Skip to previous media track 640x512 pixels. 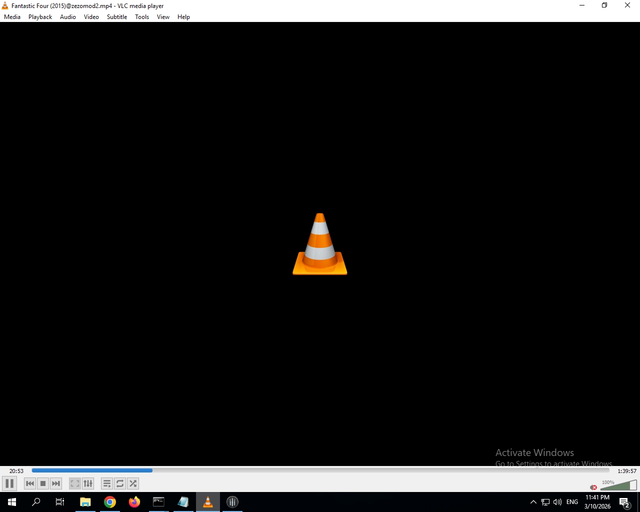[x=30, y=483]
